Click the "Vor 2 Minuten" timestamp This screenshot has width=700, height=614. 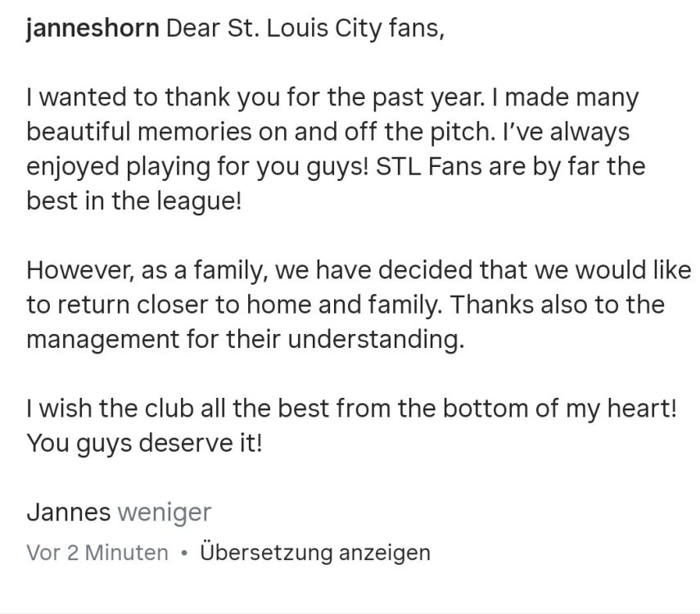(97, 553)
